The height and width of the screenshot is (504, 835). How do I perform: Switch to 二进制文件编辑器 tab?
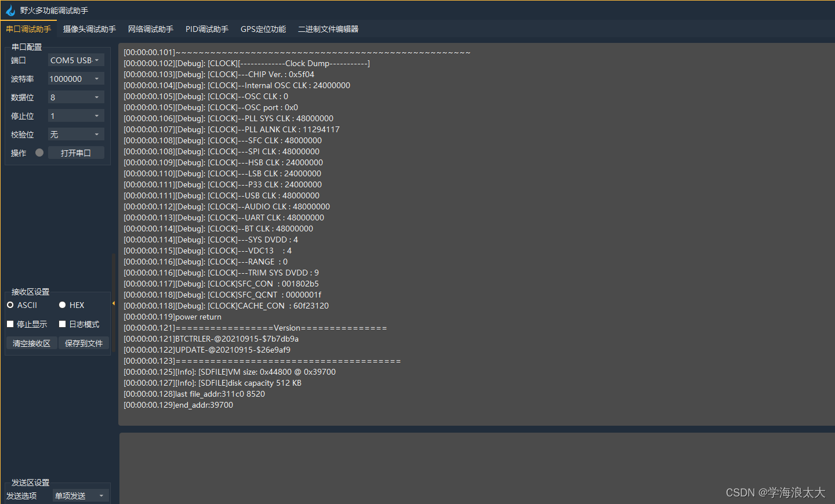pos(328,29)
